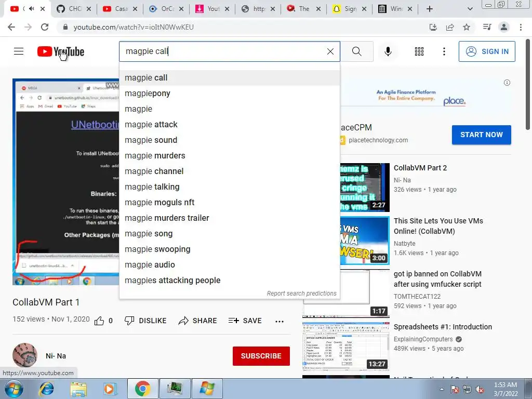Click the SIGN IN button

pyautogui.click(x=487, y=51)
